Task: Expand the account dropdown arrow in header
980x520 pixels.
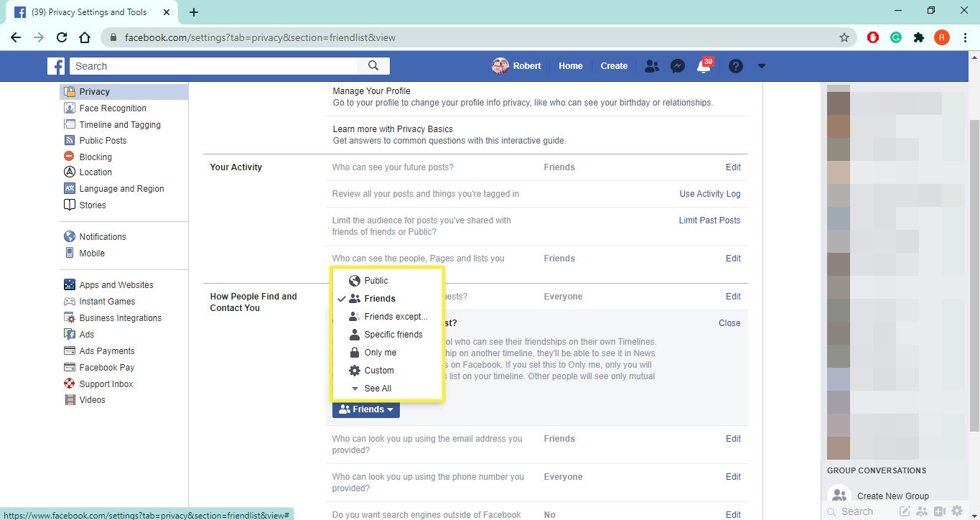Action: coord(762,66)
